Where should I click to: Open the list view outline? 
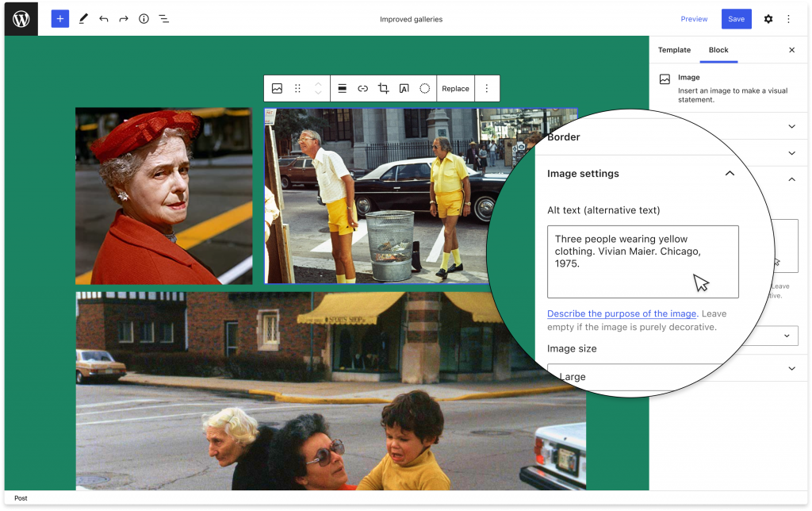[163, 19]
